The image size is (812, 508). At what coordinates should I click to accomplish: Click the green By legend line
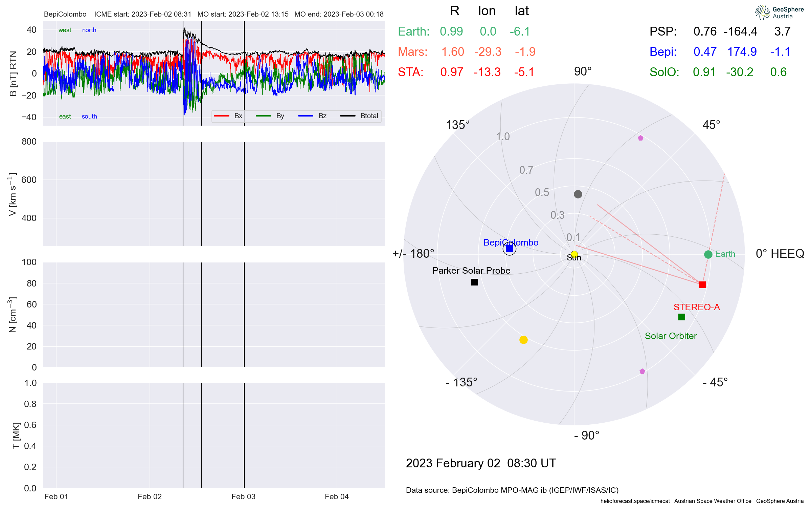[264, 116]
